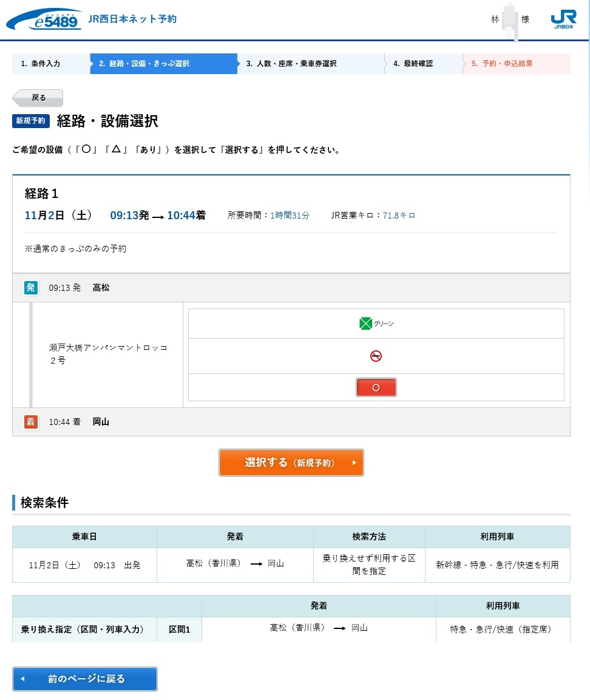Click the user name 林 様
This screenshot has height=700, width=590.
[x=510, y=19]
